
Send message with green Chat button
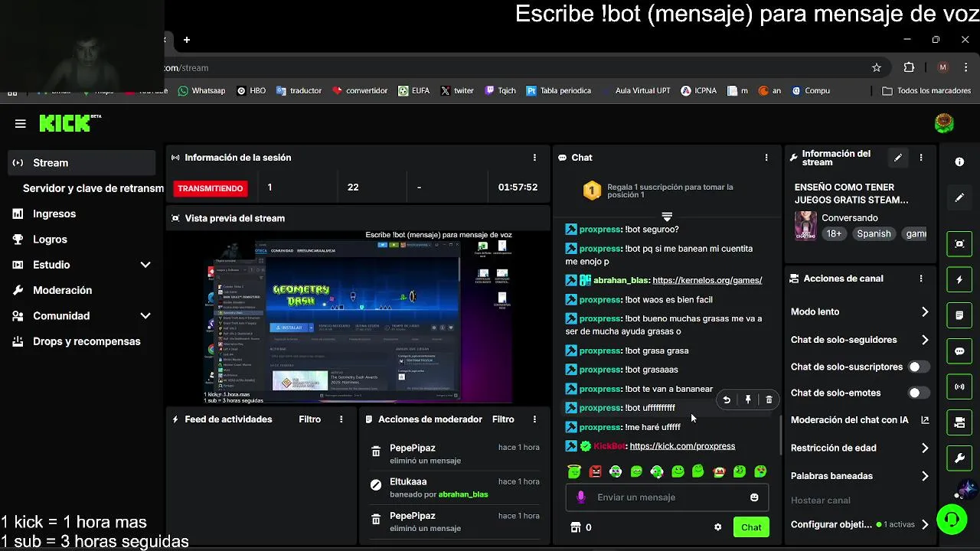point(751,527)
